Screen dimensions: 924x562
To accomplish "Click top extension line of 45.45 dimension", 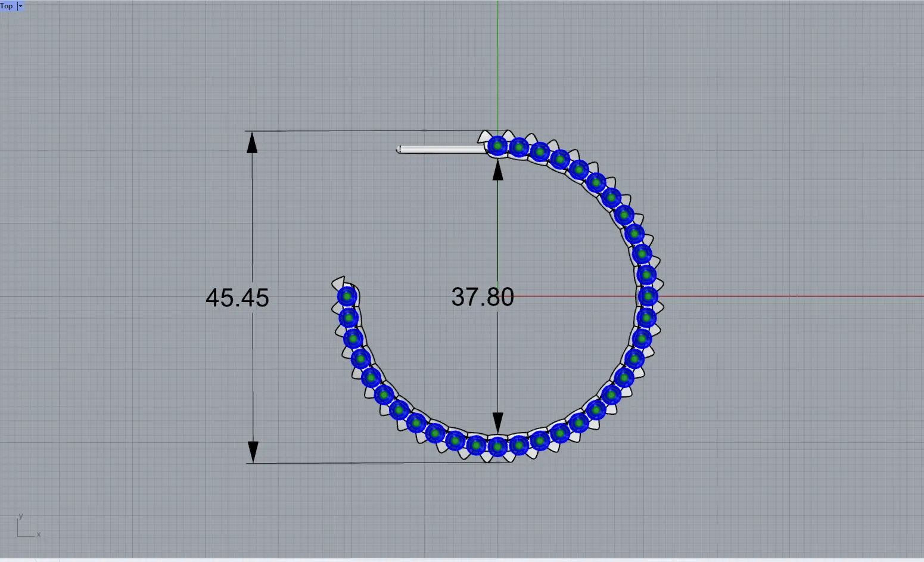I will click(x=357, y=131).
